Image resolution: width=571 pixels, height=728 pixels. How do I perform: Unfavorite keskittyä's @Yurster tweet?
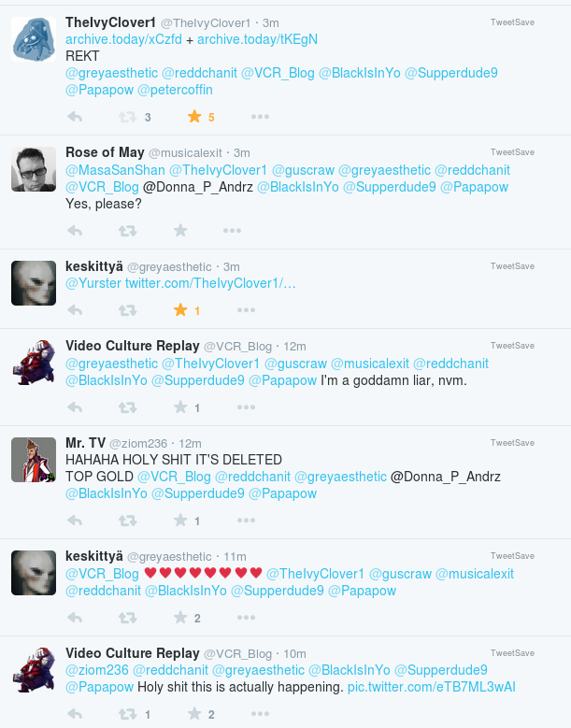click(180, 309)
